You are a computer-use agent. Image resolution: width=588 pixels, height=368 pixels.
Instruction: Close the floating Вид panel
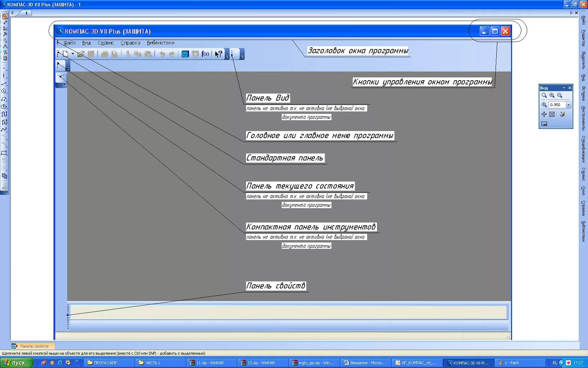[569, 88]
